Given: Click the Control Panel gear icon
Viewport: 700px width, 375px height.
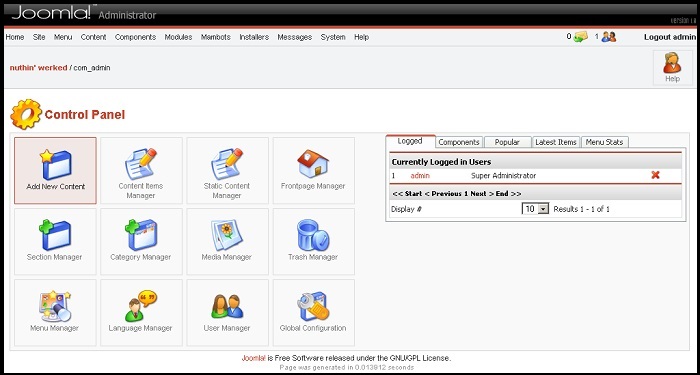Looking at the screenshot, I should (26, 114).
